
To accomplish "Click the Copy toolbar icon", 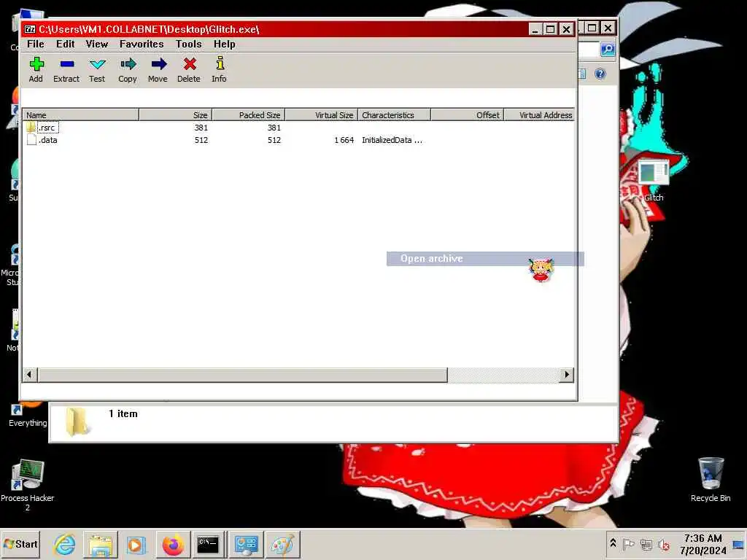I will pyautogui.click(x=128, y=69).
